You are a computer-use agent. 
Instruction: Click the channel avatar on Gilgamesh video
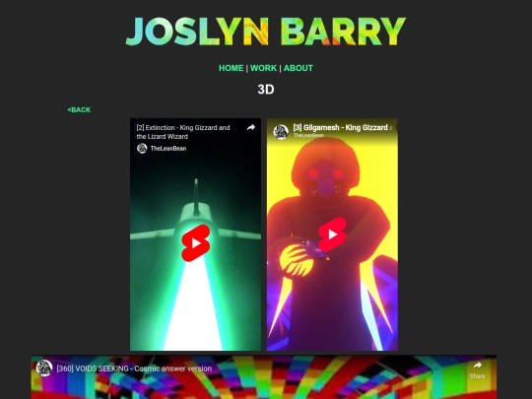281,132
